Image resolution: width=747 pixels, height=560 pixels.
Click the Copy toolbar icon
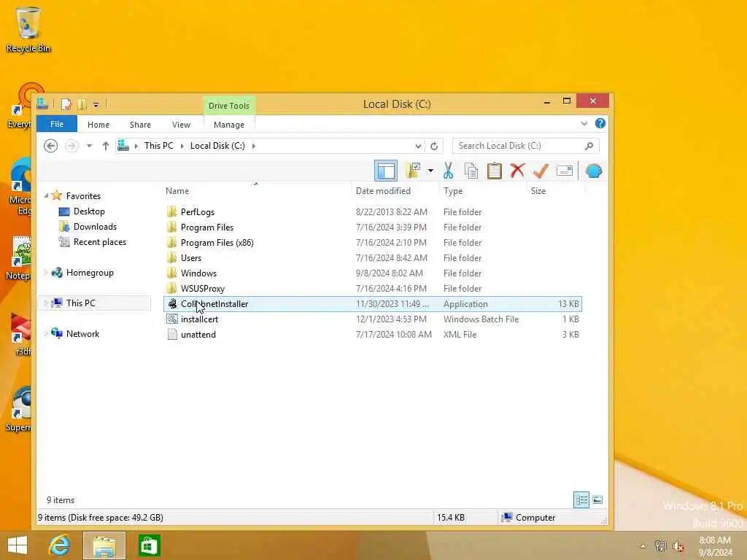pos(471,171)
